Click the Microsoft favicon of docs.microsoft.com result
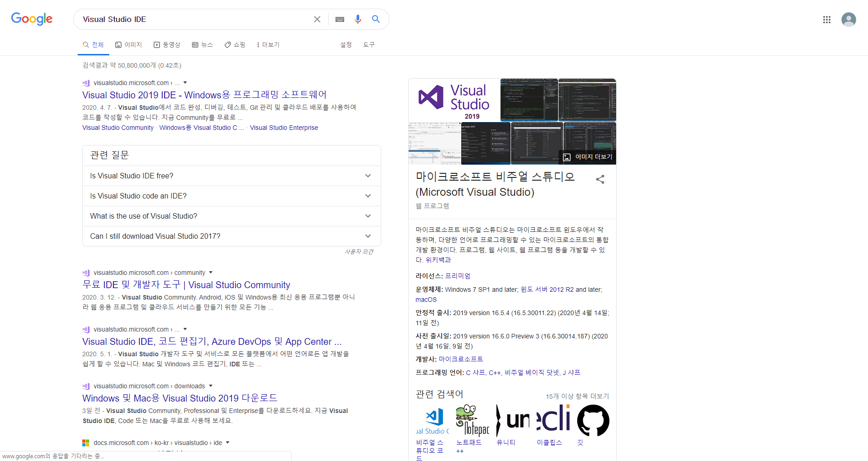Screen dimensions: 868x461 85,443
